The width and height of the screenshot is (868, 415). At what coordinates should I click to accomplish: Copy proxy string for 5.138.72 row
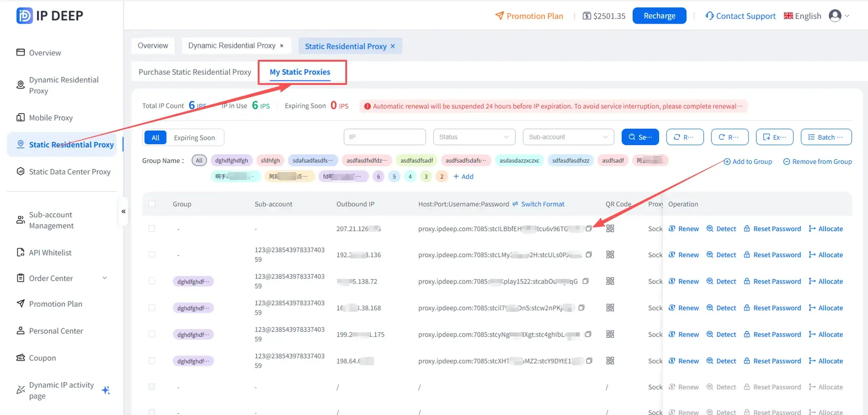[x=586, y=281]
